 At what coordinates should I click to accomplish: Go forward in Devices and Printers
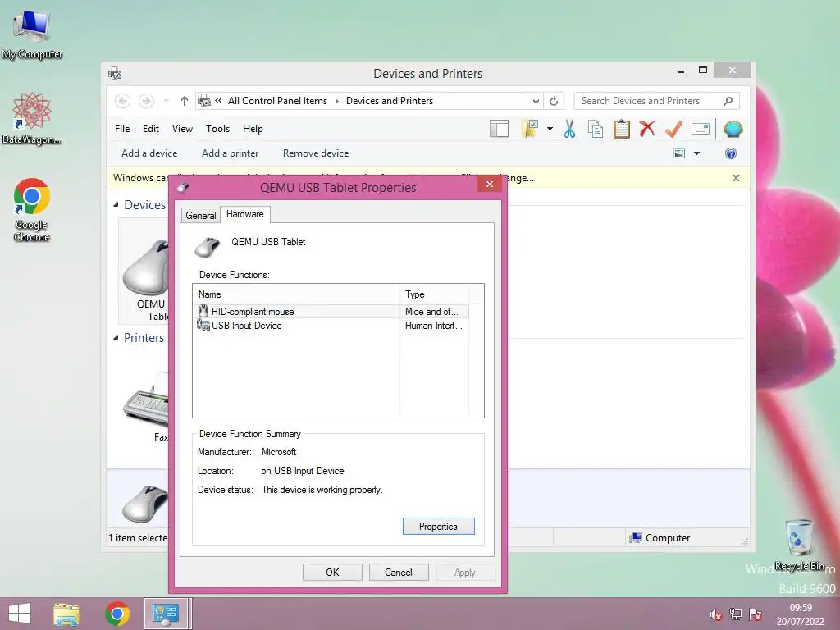click(146, 101)
